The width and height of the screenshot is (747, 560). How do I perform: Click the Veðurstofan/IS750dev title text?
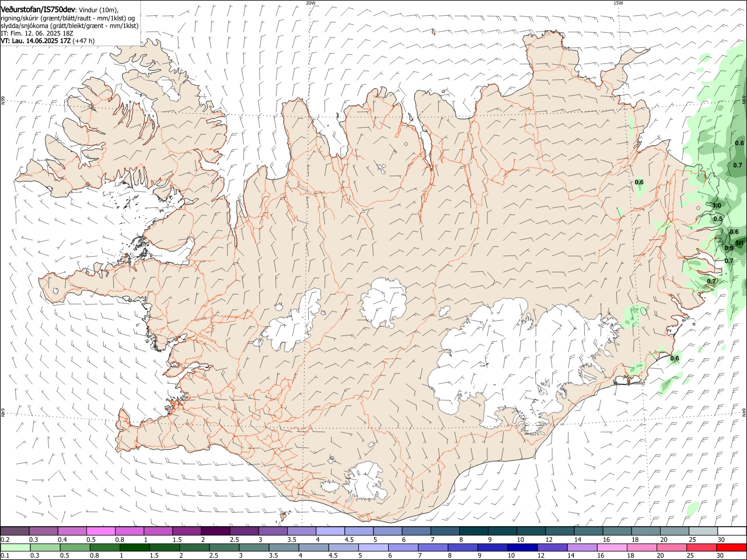(x=38, y=10)
